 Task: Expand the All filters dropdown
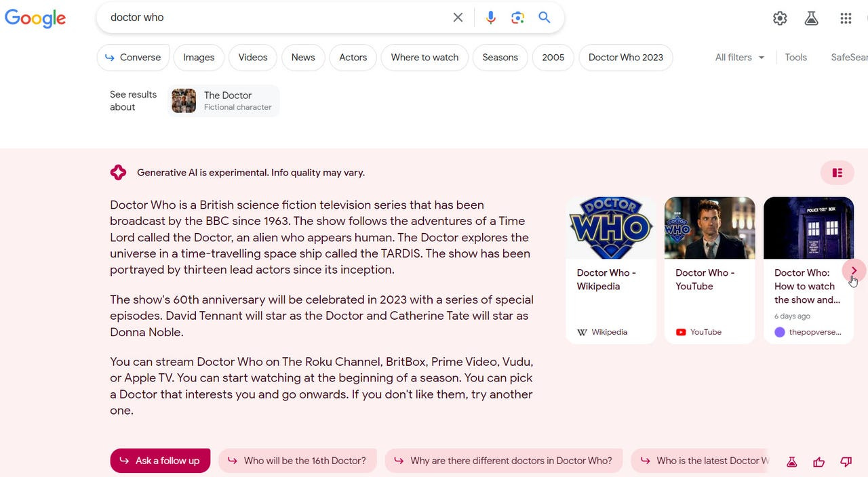740,58
